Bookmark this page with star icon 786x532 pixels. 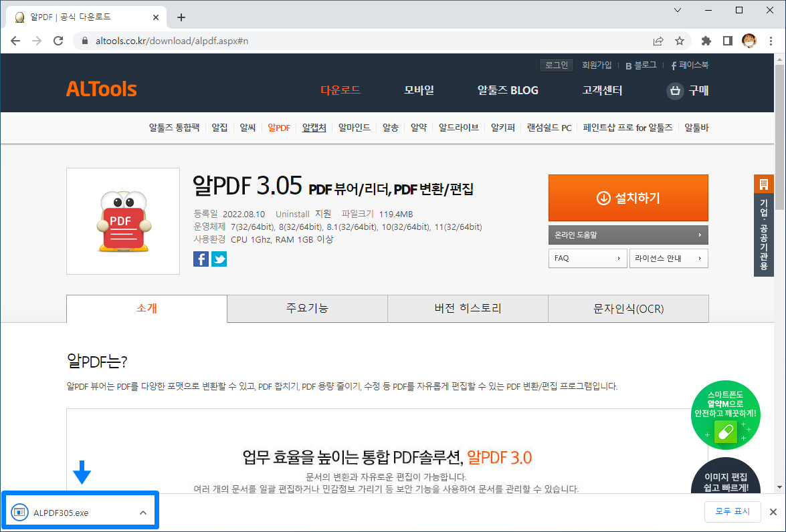(x=679, y=41)
